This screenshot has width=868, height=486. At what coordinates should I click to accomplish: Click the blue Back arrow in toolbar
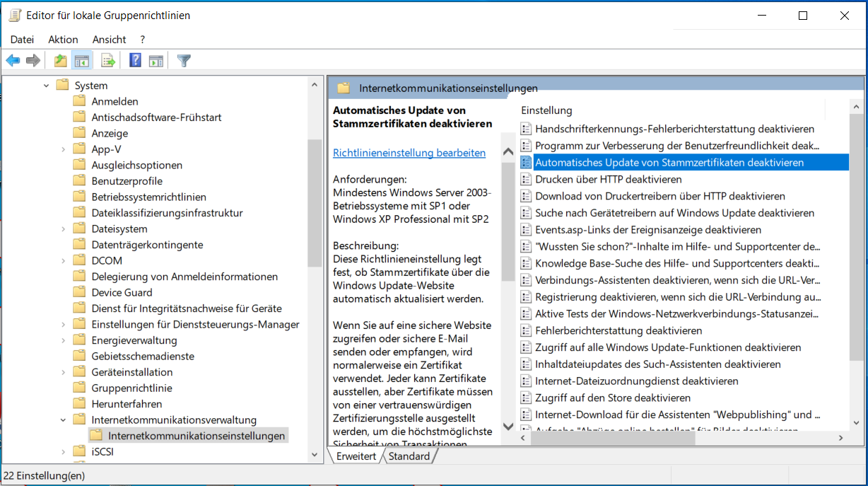click(x=13, y=61)
